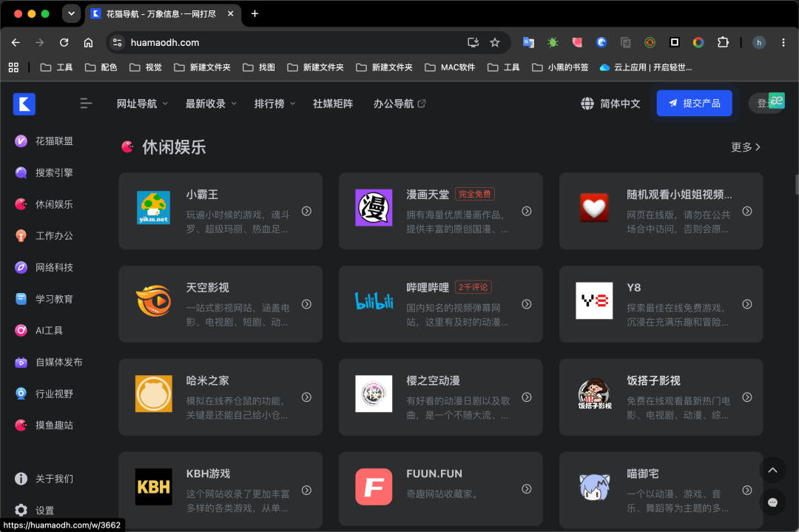Viewport: 799px width, 532px height.
Task: Click 更多 to see more entertainment sites
Action: click(746, 147)
